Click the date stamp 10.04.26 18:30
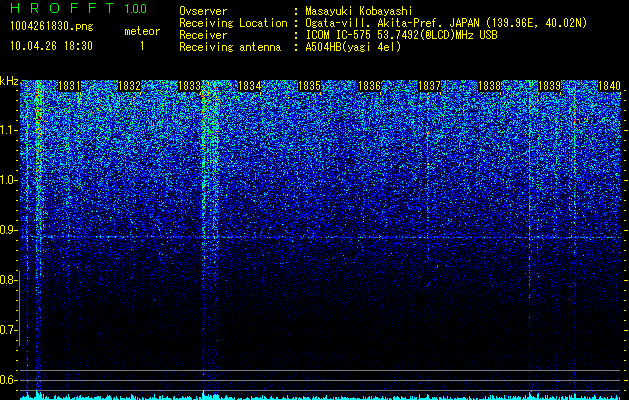629x400 pixels. tap(51, 46)
